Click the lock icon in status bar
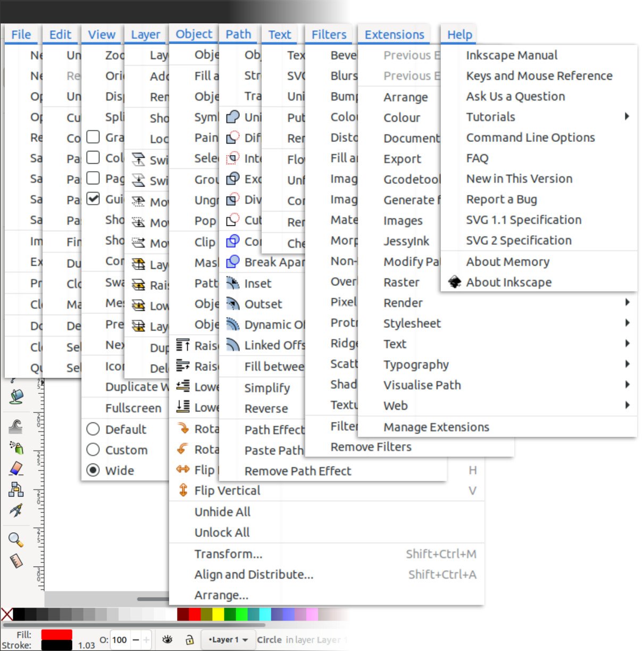This screenshot has width=644, height=651. pos(189,639)
